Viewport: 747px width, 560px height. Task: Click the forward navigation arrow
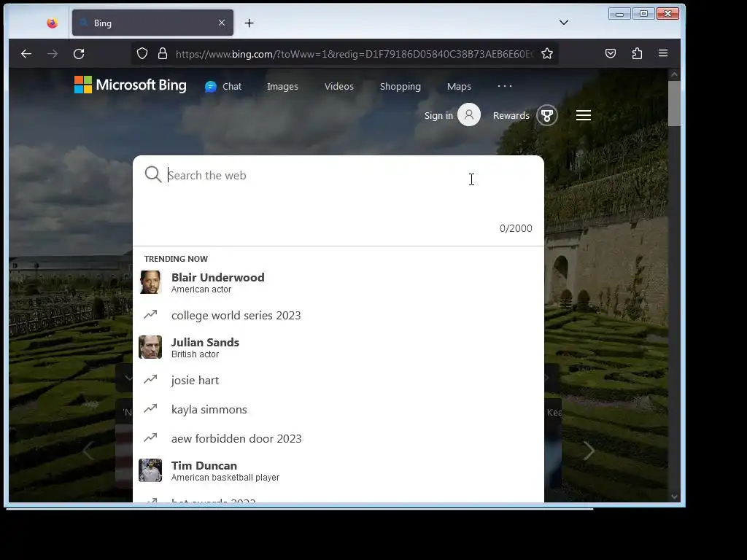pyautogui.click(x=53, y=54)
